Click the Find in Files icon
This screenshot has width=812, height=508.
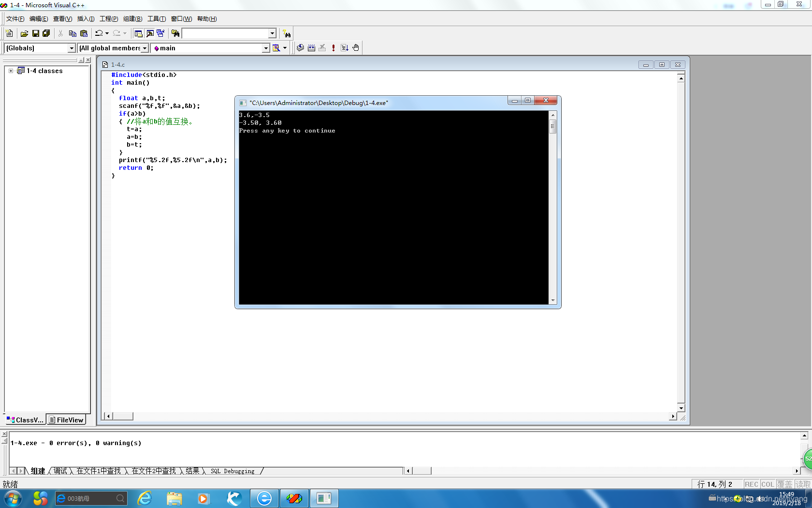(x=175, y=33)
